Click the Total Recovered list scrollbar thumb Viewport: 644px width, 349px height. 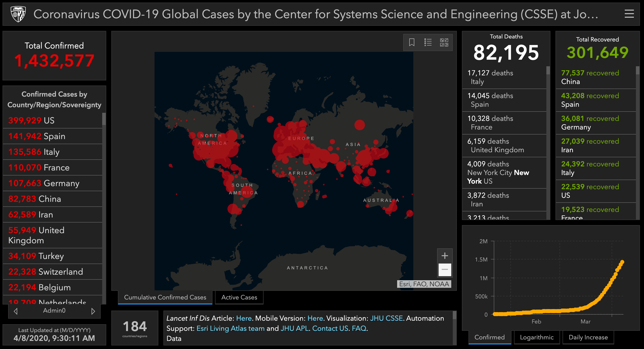coord(637,70)
